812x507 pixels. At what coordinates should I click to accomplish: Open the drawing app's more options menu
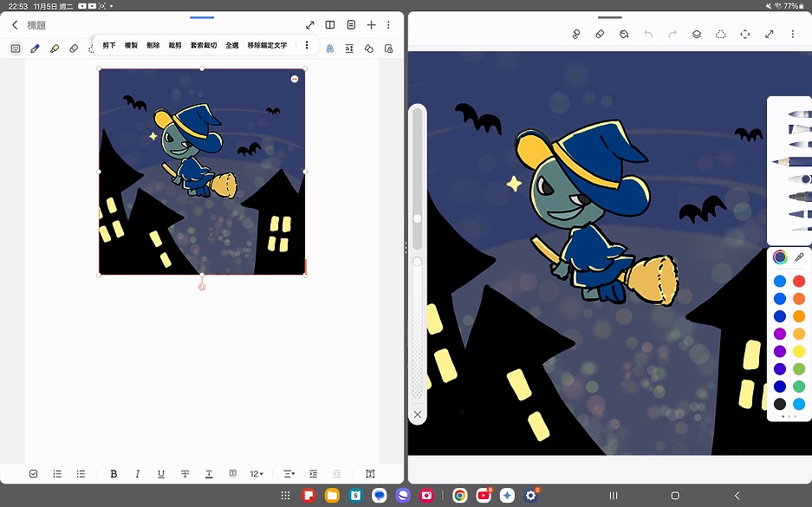point(792,34)
